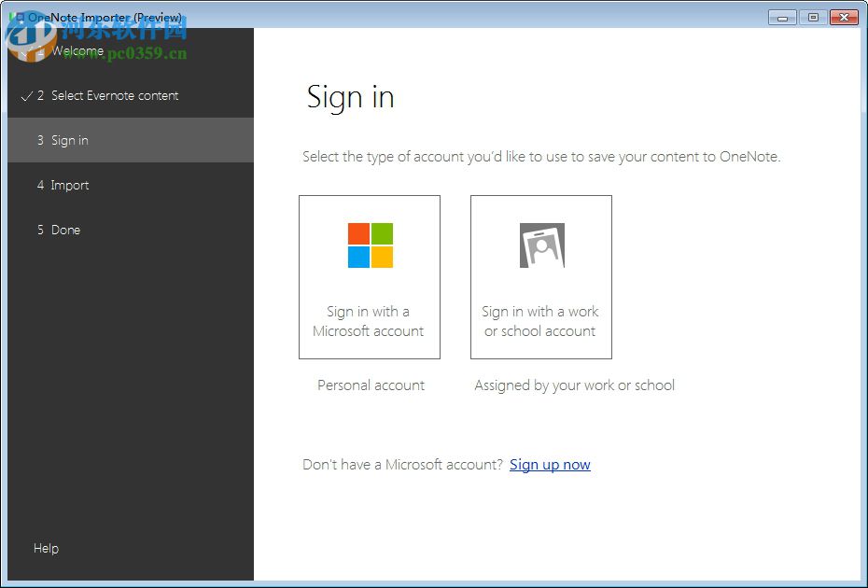The width and height of the screenshot is (868, 588).
Task: Click the Personal account label
Action: pos(371,385)
